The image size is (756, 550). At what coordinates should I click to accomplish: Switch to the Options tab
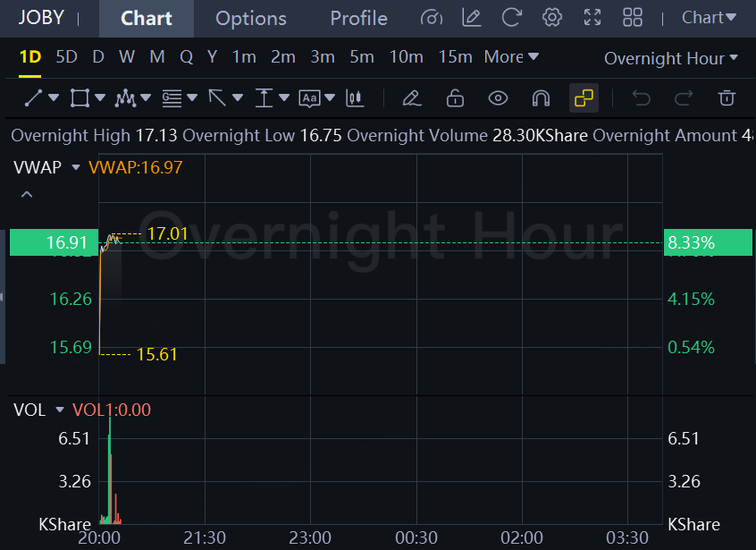click(x=251, y=18)
